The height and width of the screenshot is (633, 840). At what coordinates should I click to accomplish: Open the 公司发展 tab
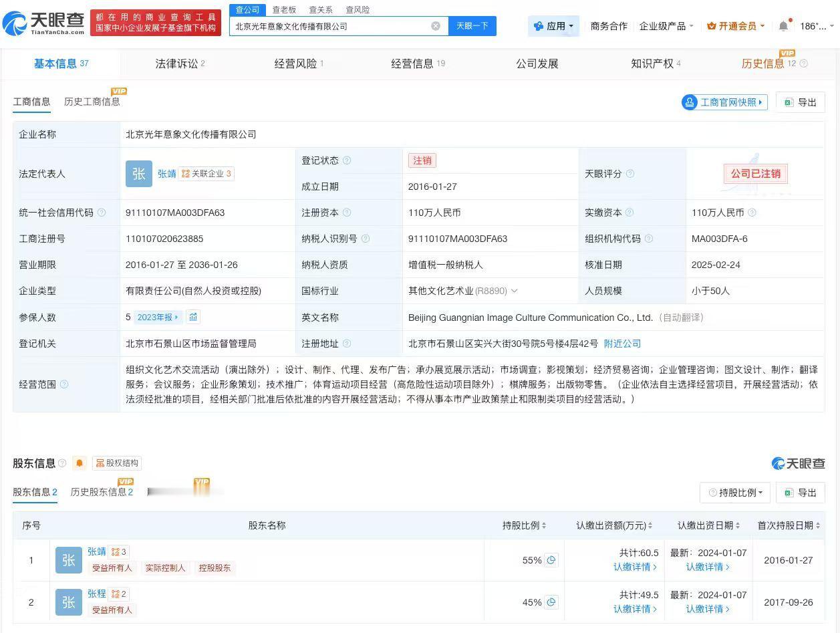click(x=537, y=64)
